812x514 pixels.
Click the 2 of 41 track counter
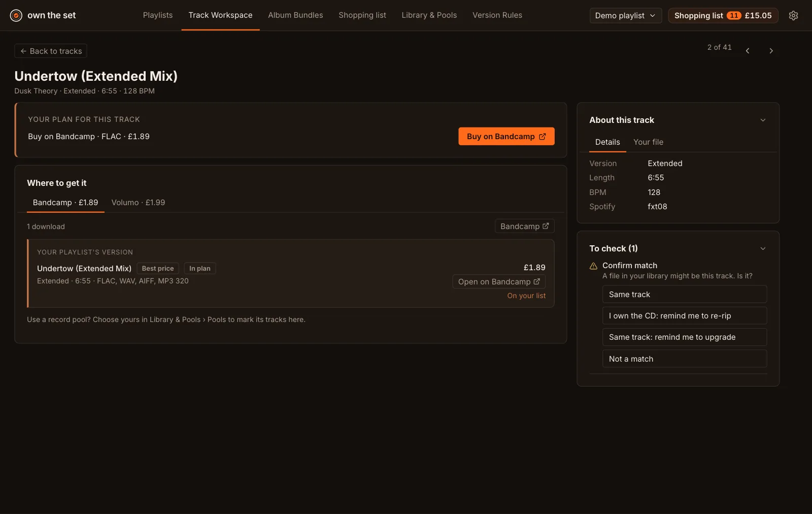click(x=719, y=47)
